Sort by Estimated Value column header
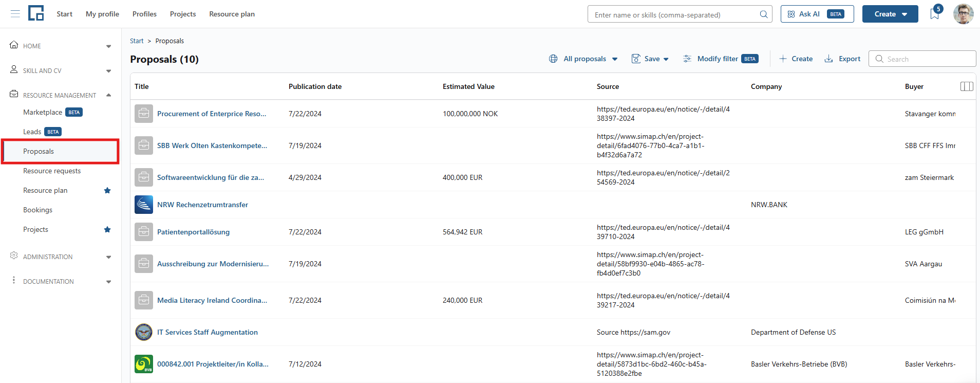This screenshot has width=980, height=383. tap(468, 86)
